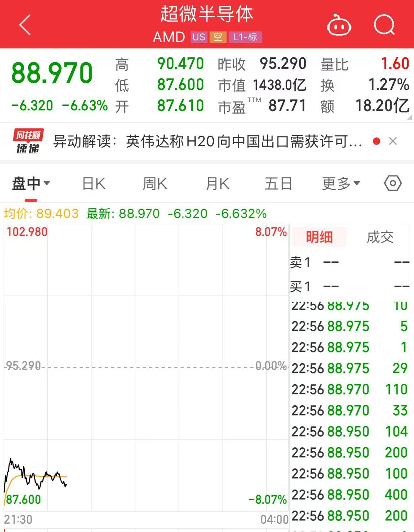Screen dimensions: 414x532
Task: Select the 明细 tab
Action: click(x=319, y=237)
